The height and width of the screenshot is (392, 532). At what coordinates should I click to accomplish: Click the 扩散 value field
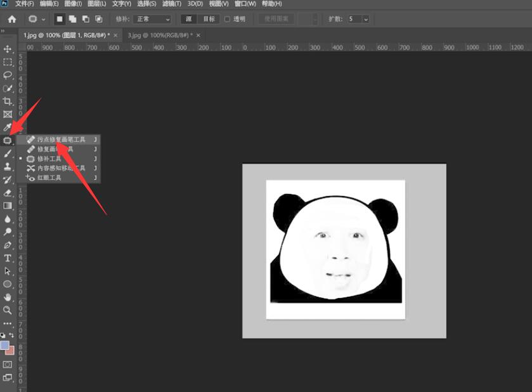pos(355,19)
